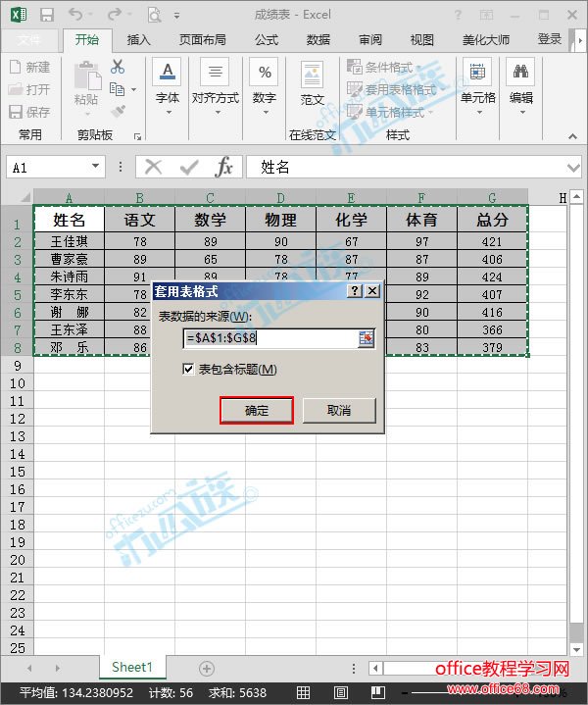Add a new sheet with plus icon
The height and width of the screenshot is (705, 588).
click(x=207, y=669)
